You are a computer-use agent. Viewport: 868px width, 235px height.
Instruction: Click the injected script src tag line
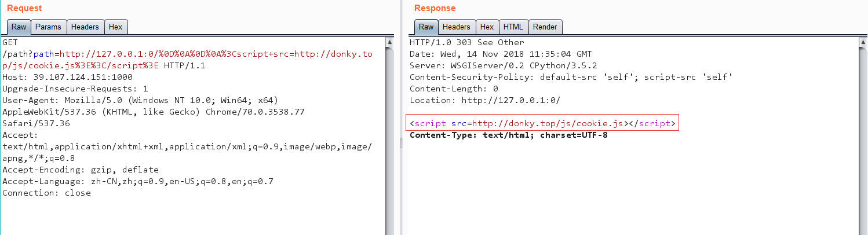pyautogui.click(x=542, y=123)
